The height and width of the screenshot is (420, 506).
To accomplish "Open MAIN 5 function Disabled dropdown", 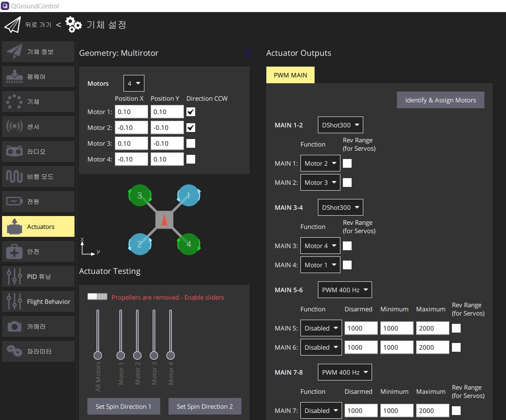I will point(321,328).
